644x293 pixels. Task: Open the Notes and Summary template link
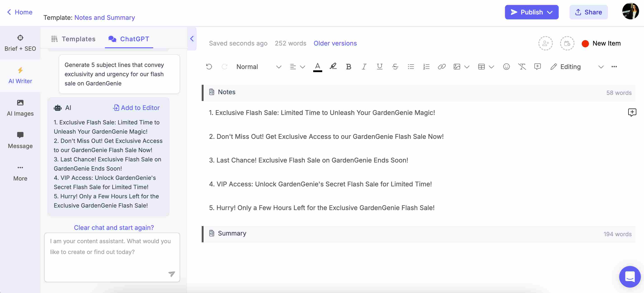[x=104, y=18]
